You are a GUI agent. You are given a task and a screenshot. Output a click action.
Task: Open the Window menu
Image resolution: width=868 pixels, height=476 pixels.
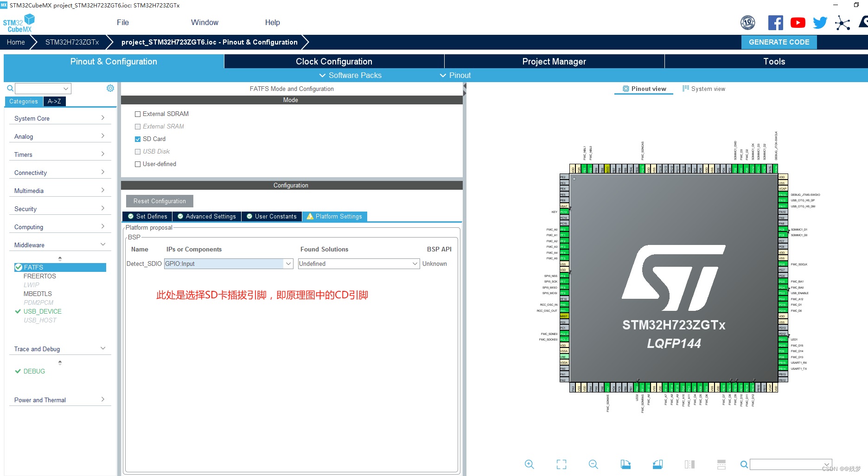click(204, 22)
